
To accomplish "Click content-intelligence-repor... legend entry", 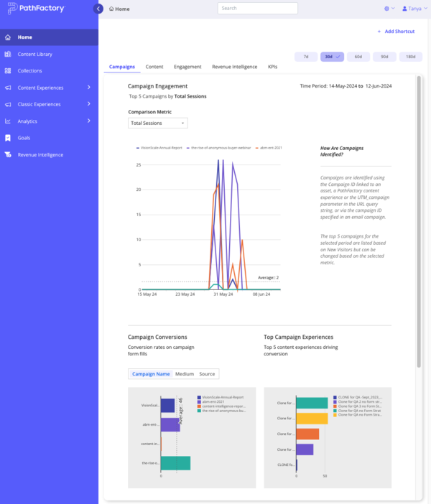I will (x=221, y=406).
